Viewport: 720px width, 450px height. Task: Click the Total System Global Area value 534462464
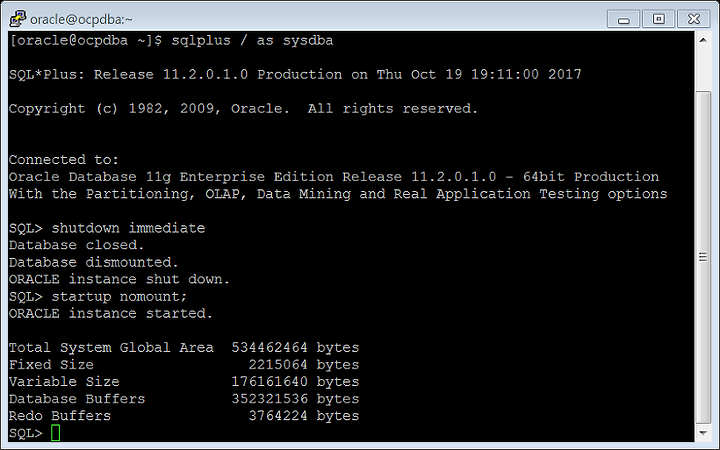click(270, 348)
